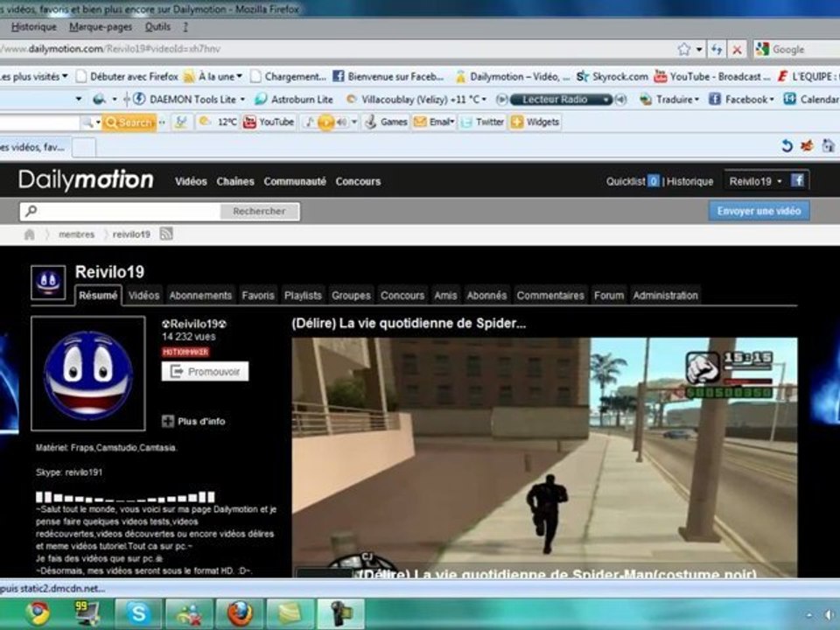The height and width of the screenshot is (630, 840).
Task: Click the Astroburn Lite toolbar button
Action: point(294,100)
